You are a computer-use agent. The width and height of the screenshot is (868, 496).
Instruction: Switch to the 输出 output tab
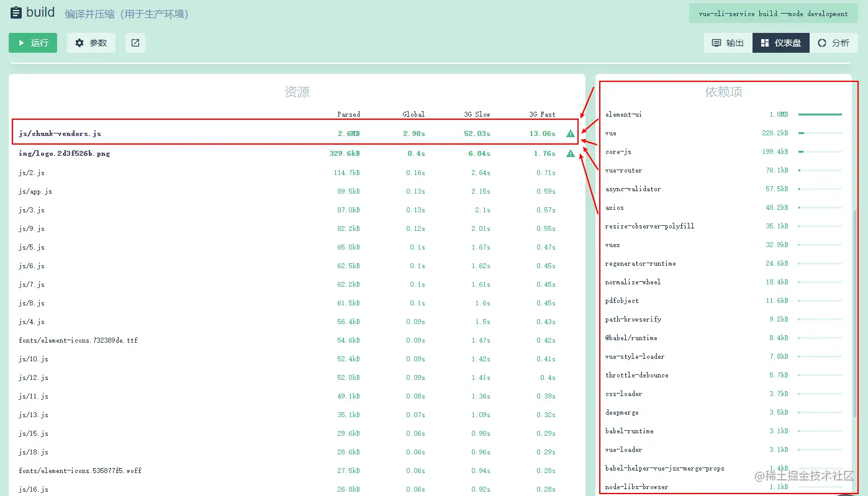tap(728, 43)
